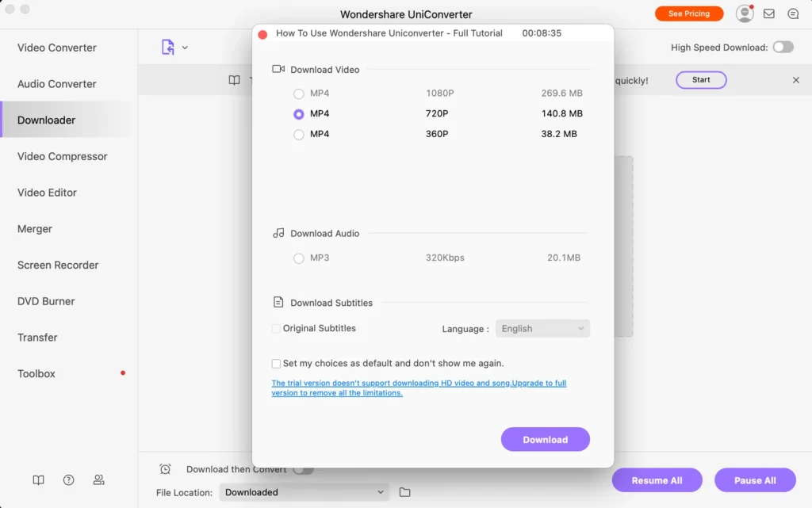Screen dimensions: 812x508
Task: Check the Original Subtitles checkbox
Action: (276, 328)
